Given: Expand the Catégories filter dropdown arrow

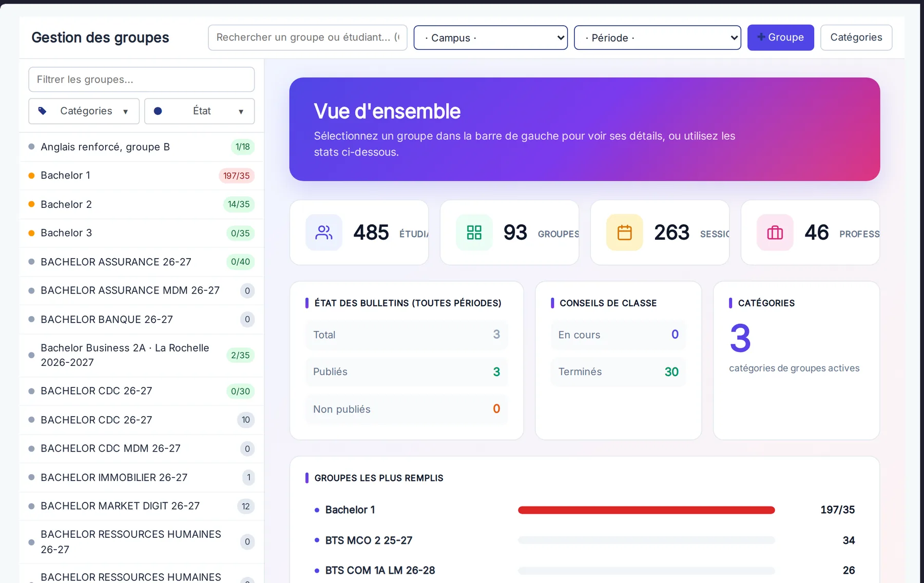Looking at the screenshot, I should 125,111.
